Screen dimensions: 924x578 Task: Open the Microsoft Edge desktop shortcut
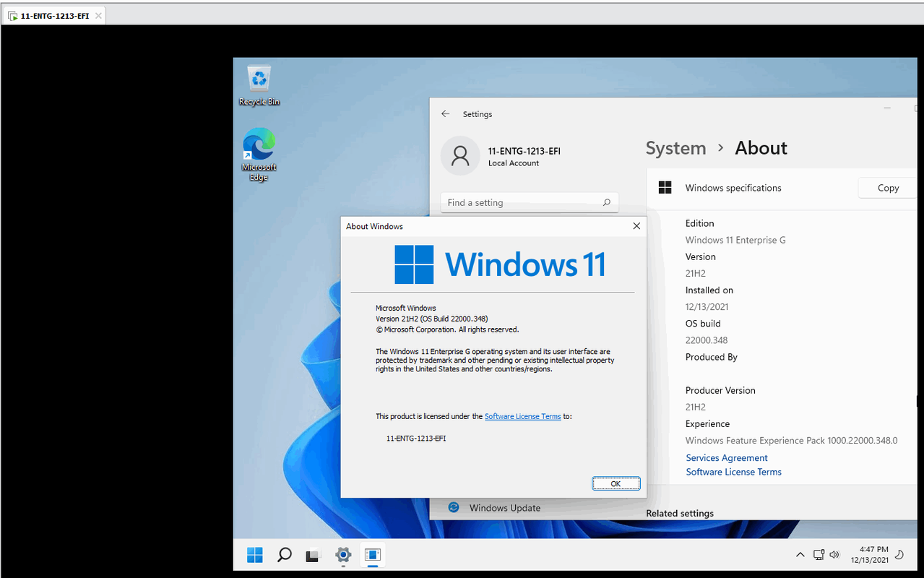[x=259, y=154]
